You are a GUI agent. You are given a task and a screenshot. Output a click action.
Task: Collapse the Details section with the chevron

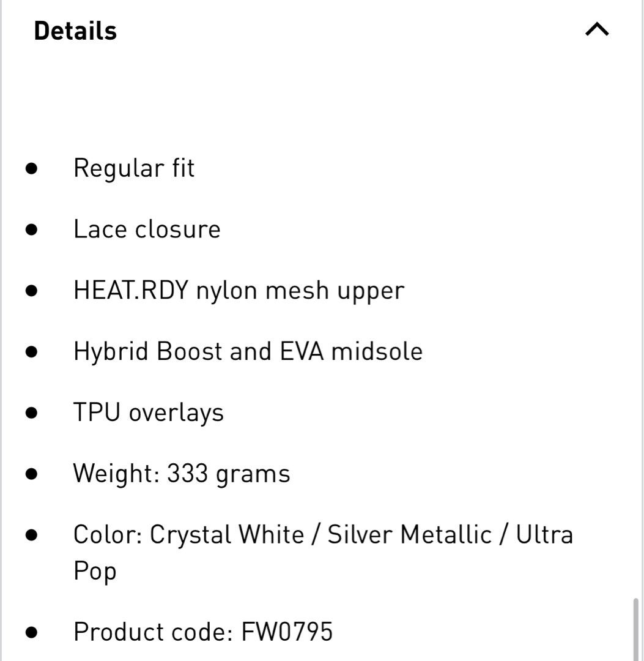597,29
